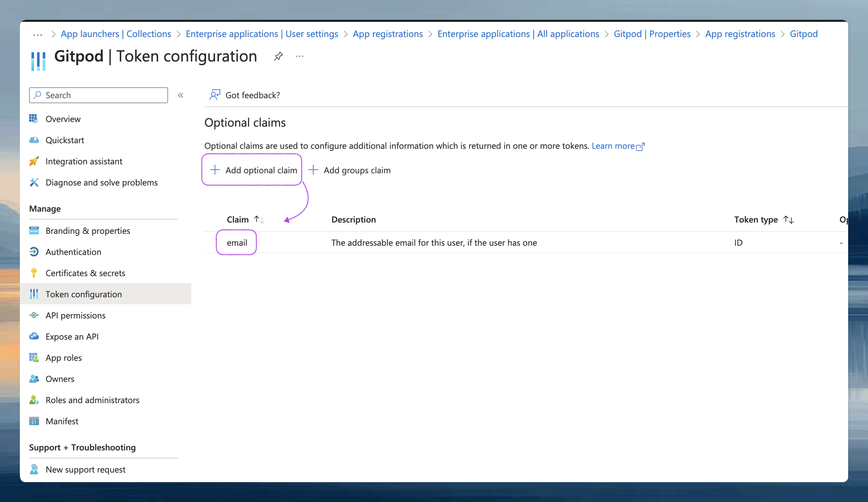The image size is (868, 502).
Task: Navigate to Gitpod | Properties breadcrumb
Action: [652, 34]
